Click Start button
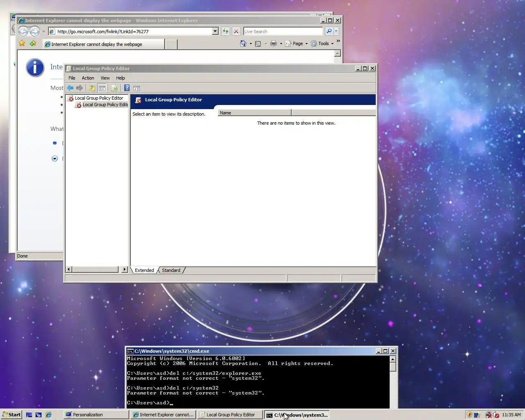 coord(11,415)
